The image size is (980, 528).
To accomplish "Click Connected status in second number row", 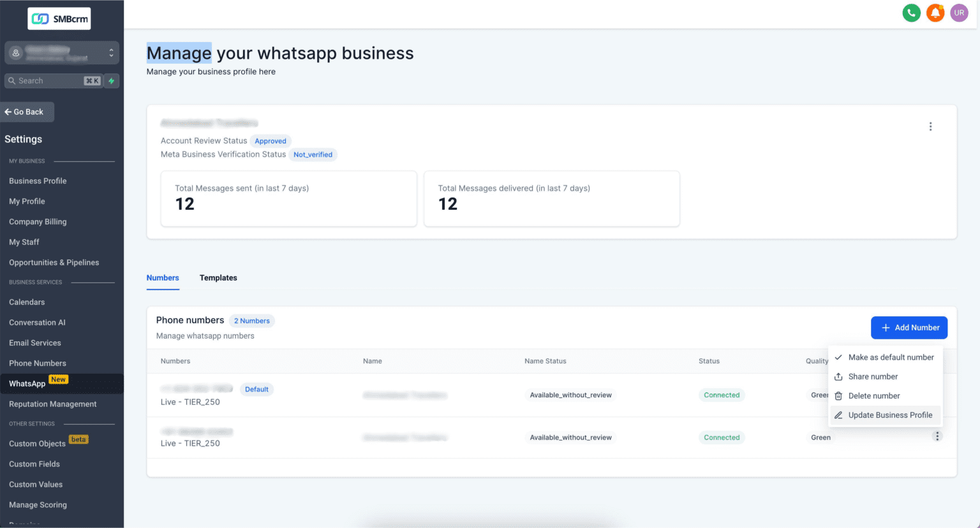I will (722, 437).
